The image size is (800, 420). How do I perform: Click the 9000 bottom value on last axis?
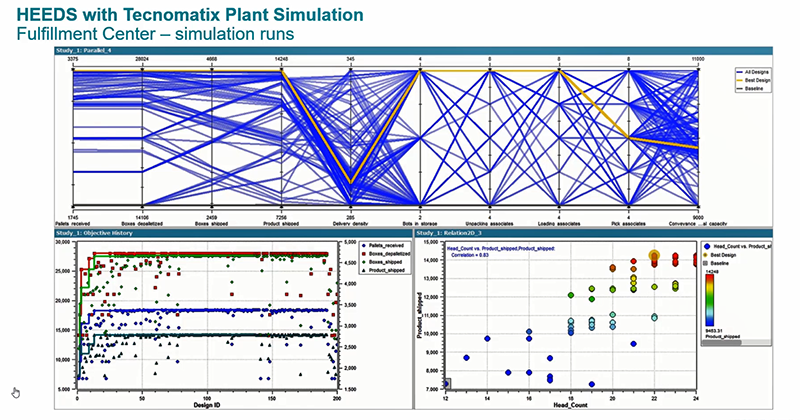pos(697,218)
